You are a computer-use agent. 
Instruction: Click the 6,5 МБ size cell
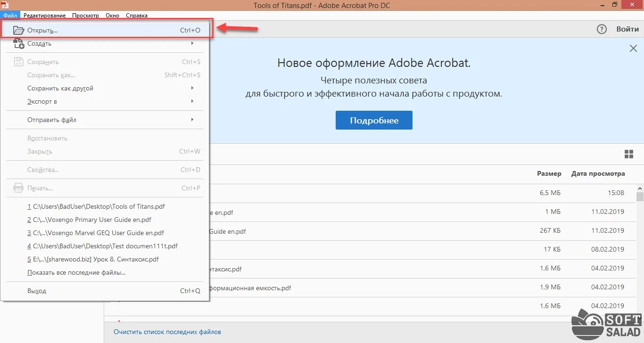[550, 193]
